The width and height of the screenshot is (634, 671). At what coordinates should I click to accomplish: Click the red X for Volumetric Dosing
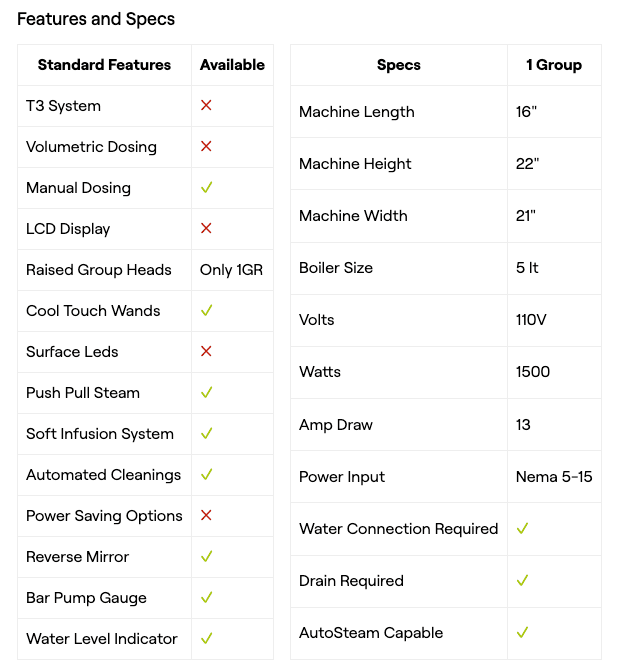point(206,146)
